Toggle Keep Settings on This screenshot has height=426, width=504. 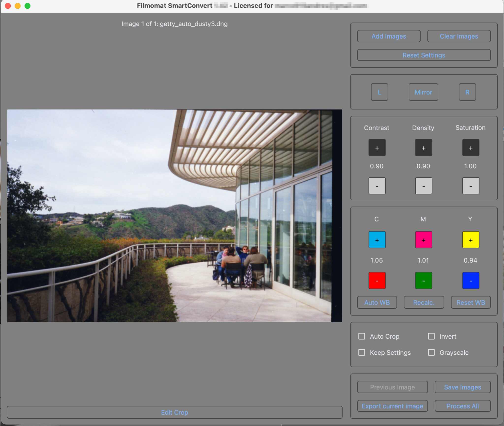[x=361, y=352]
